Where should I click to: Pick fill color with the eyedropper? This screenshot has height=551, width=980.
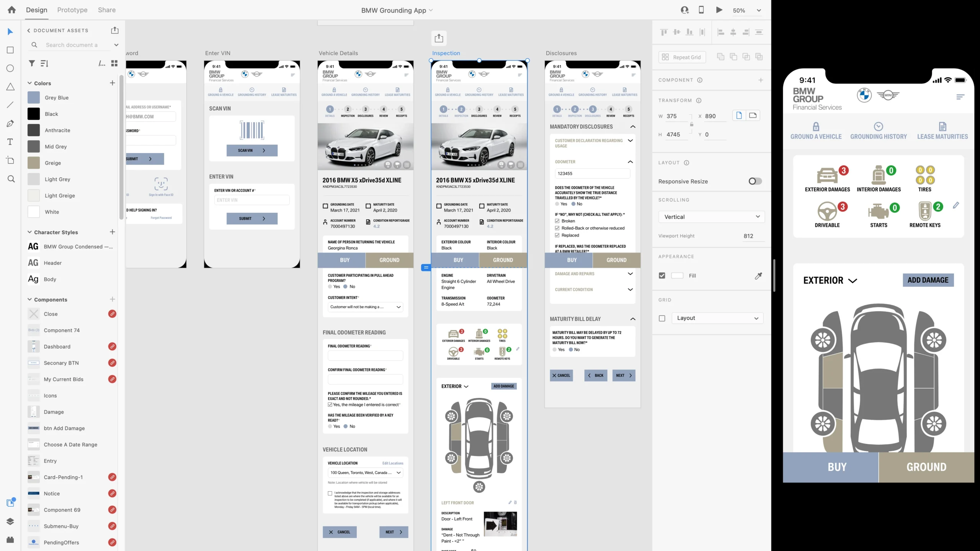pyautogui.click(x=758, y=275)
